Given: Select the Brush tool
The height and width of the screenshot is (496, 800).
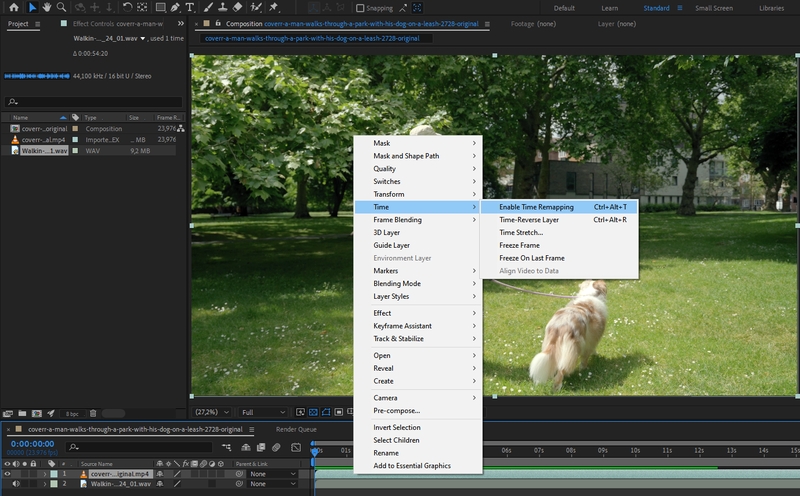Looking at the screenshot, I should [208, 7].
